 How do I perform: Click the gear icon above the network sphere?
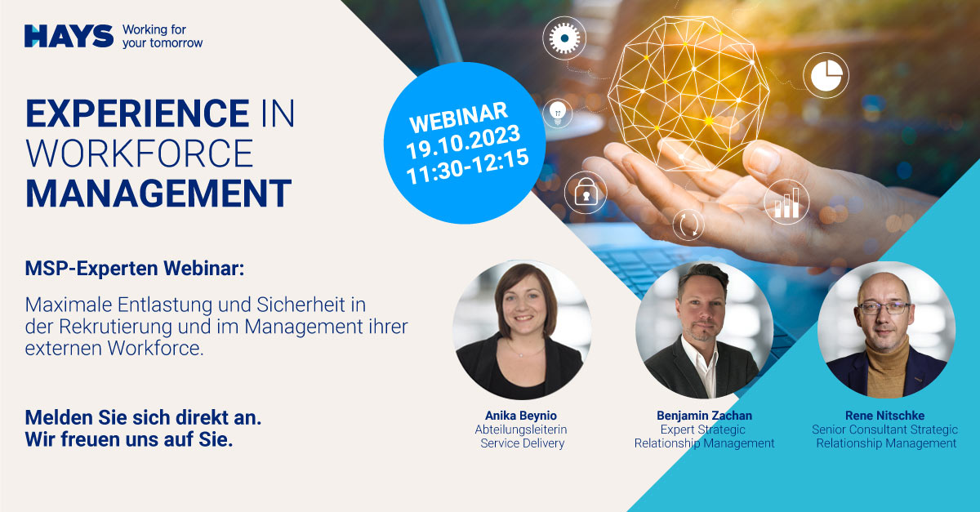(564, 37)
